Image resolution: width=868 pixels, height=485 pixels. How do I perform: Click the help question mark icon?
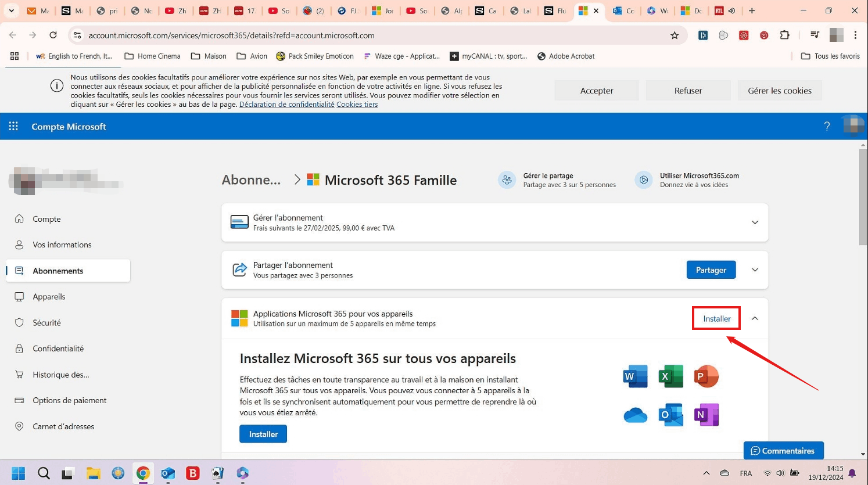[827, 126]
